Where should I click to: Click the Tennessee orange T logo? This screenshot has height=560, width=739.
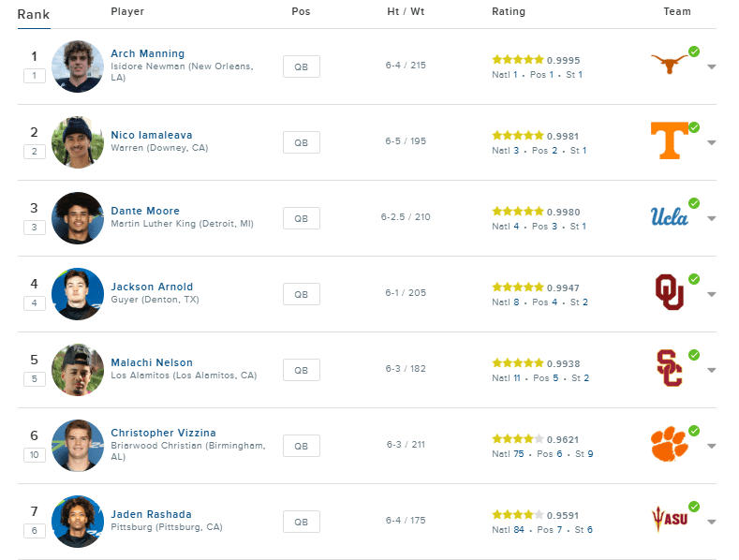pos(670,140)
